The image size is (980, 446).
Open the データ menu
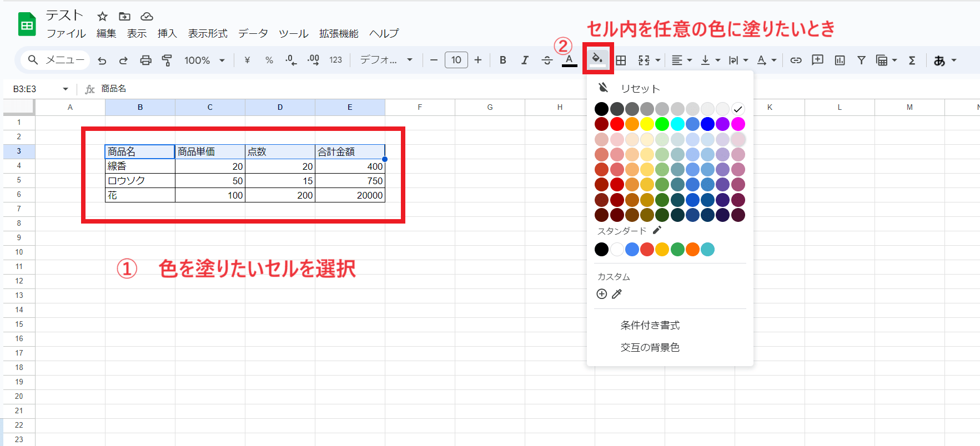[x=253, y=34]
